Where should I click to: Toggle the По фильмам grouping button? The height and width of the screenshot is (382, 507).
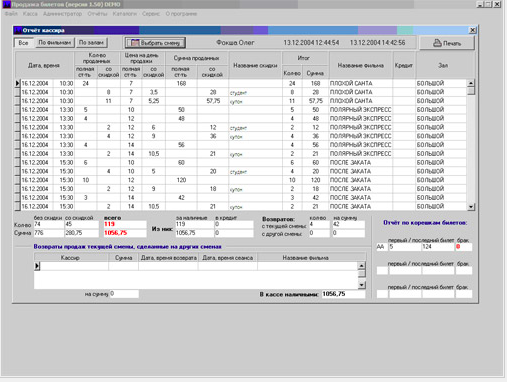click(54, 43)
